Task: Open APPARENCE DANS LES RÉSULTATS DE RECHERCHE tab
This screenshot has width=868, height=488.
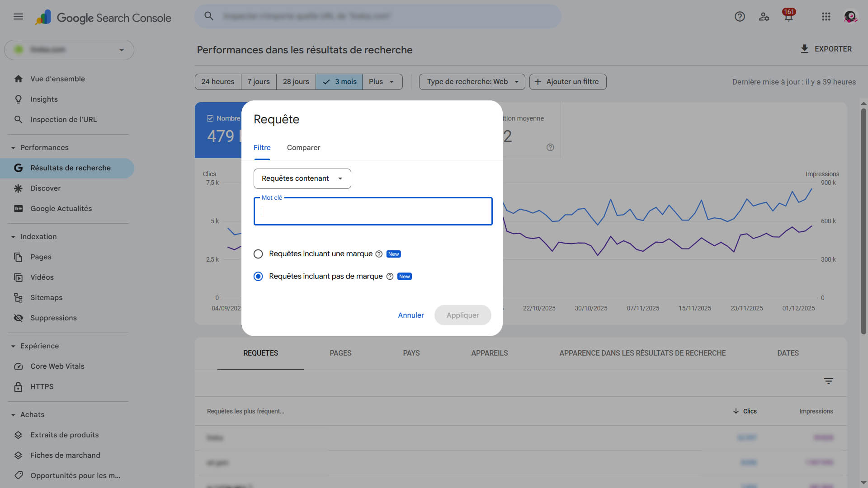Action: pos(642,353)
